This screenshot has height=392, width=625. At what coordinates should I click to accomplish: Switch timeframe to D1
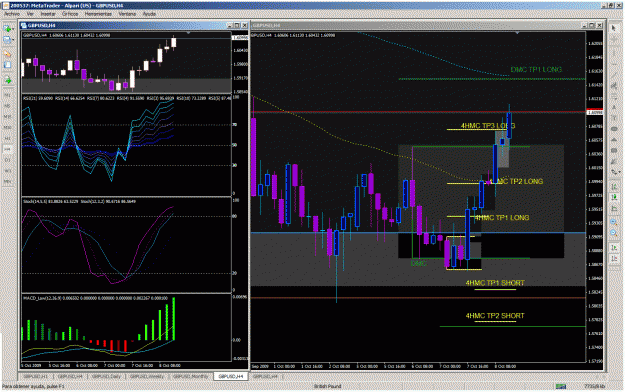pos(7,160)
